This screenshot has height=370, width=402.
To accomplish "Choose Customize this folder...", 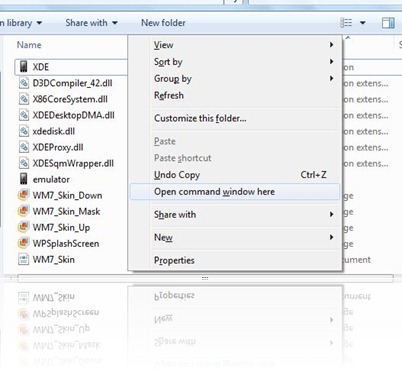I will click(x=235, y=118).
